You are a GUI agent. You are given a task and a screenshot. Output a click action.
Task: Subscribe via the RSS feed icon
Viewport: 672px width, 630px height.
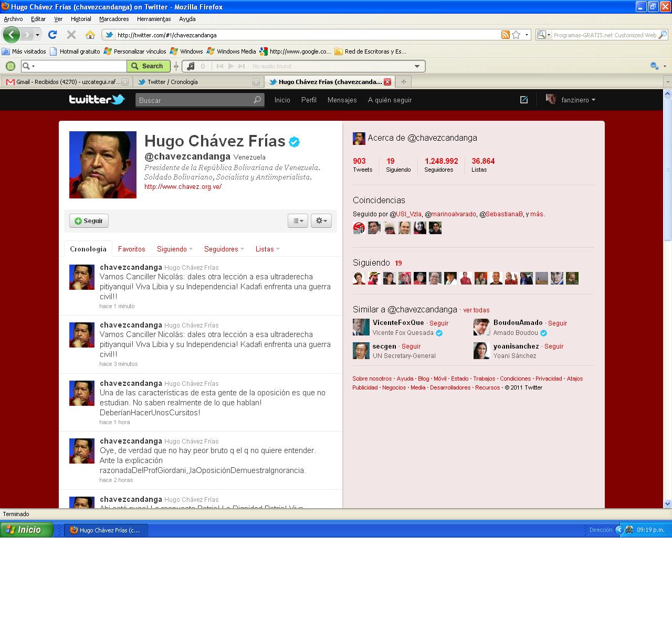[x=505, y=35]
